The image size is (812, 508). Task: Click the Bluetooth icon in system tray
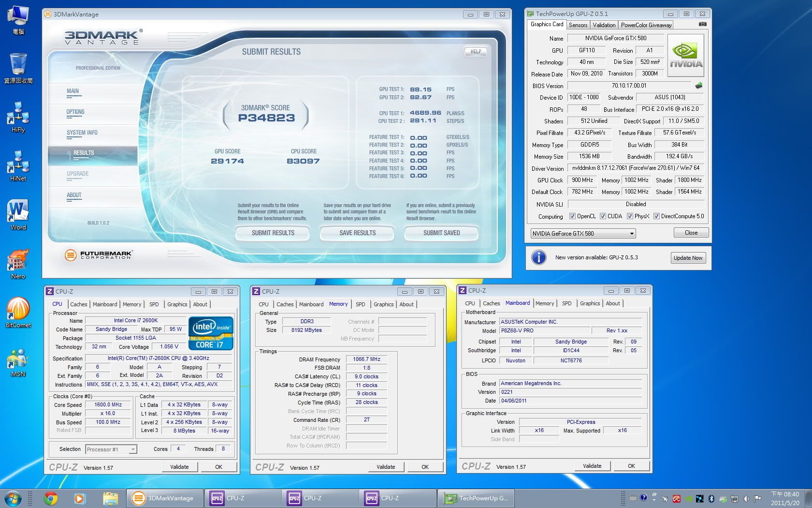point(711,498)
